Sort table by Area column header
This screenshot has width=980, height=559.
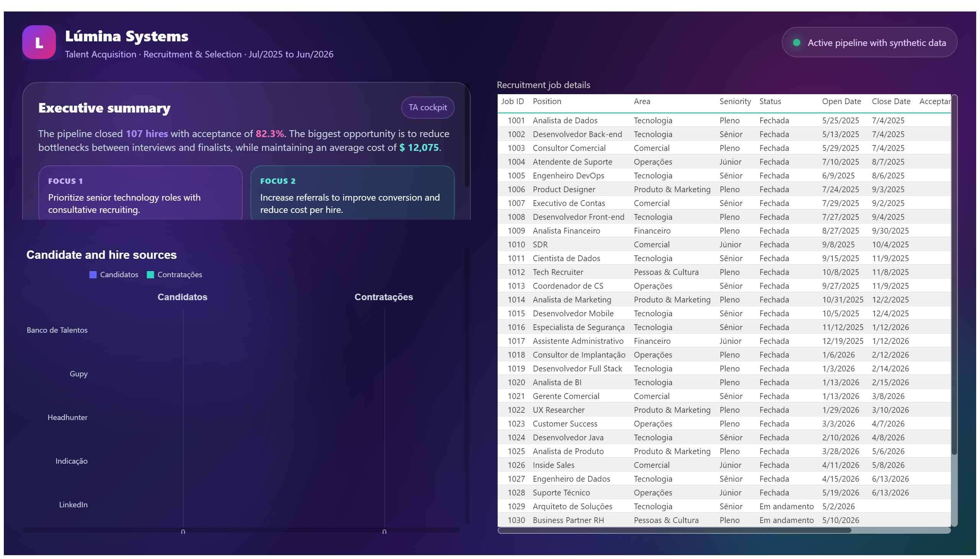642,101
